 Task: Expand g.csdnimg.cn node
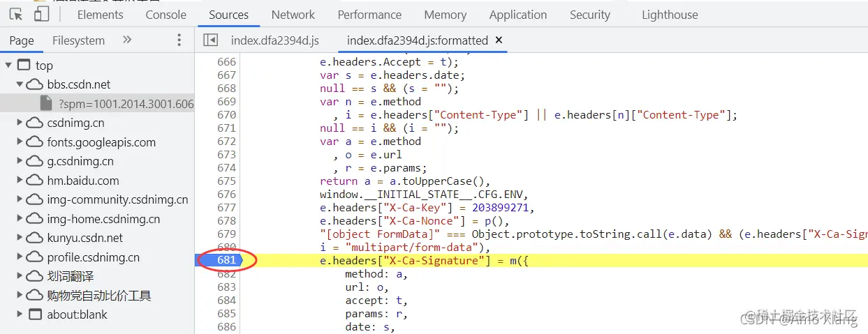click(x=20, y=161)
